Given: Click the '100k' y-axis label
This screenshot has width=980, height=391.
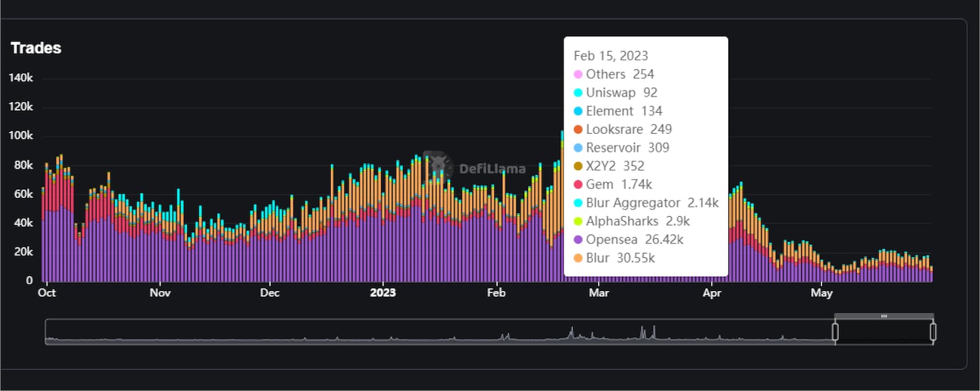Looking at the screenshot, I should 21,136.
